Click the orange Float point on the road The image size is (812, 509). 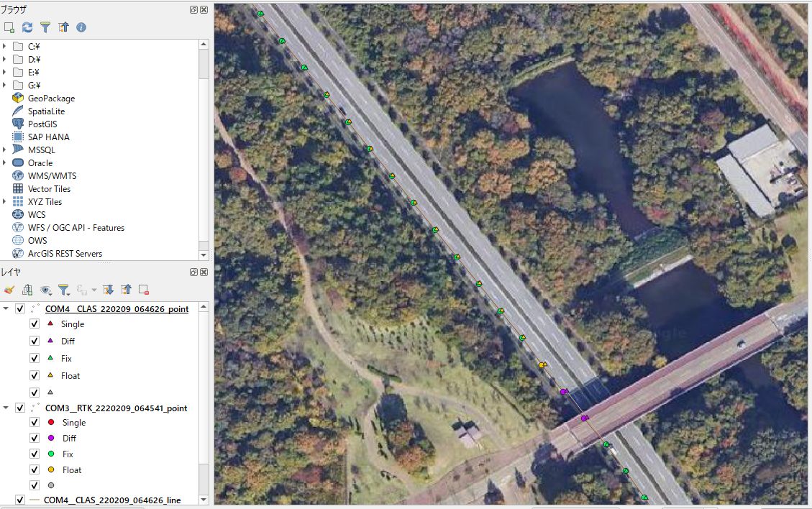[x=542, y=366]
